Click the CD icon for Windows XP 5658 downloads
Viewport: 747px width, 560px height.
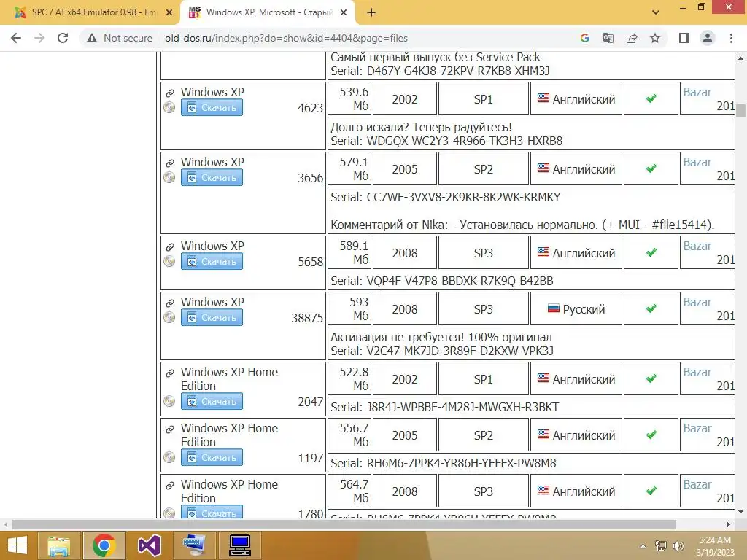pos(169,261)
